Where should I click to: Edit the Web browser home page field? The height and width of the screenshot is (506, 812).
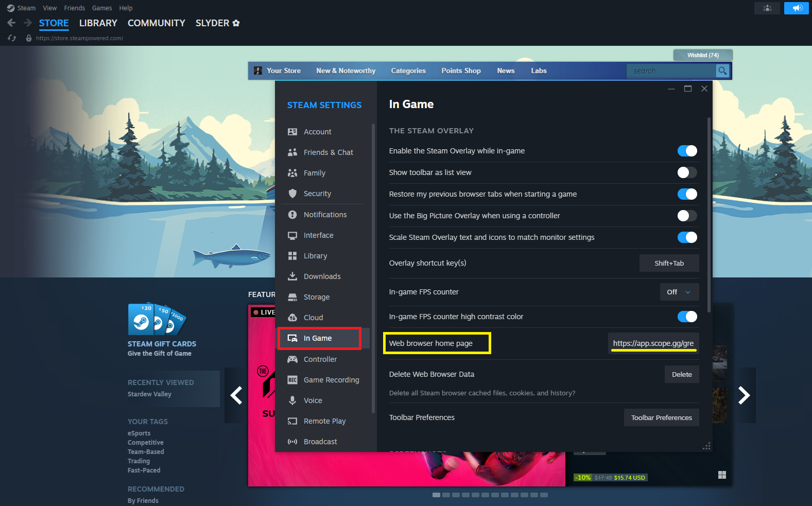point(653,343)
